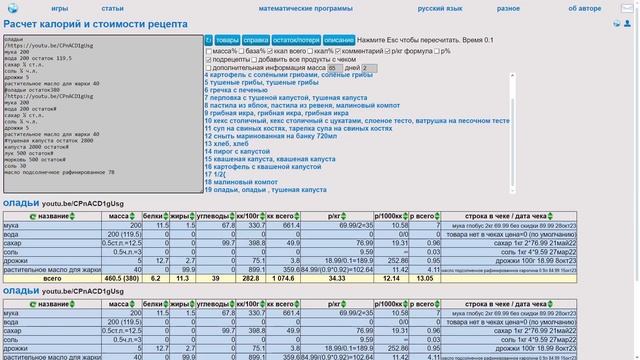Open recipe 16 картофель с квашеной капустой
This screenshot has height=360, width=640.
pos(263,167)
